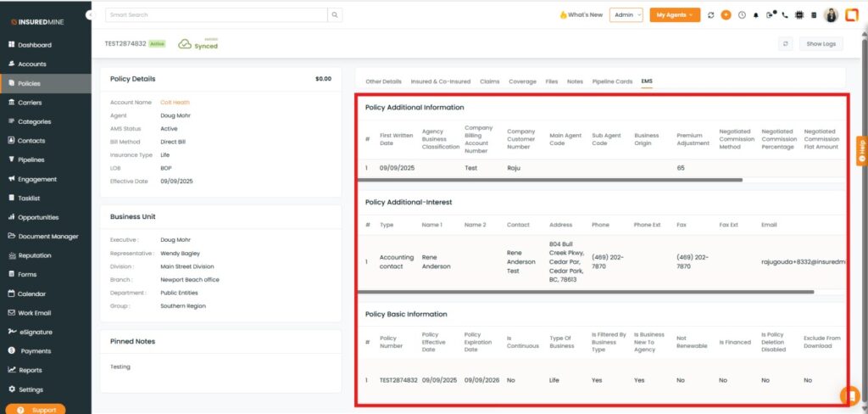Click the phone dialer icon
Viewport: 868px width, 414px height.
pyautogui.click(x=785, y=15)
